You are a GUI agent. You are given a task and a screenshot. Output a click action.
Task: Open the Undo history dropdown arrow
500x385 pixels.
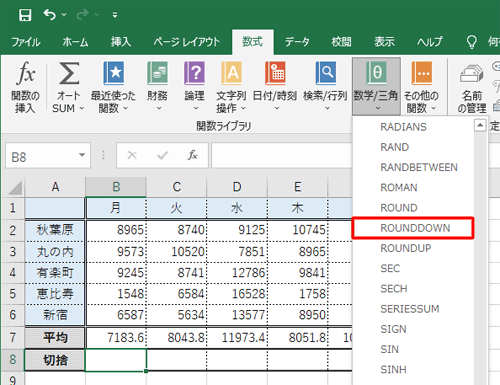point(64,14)
